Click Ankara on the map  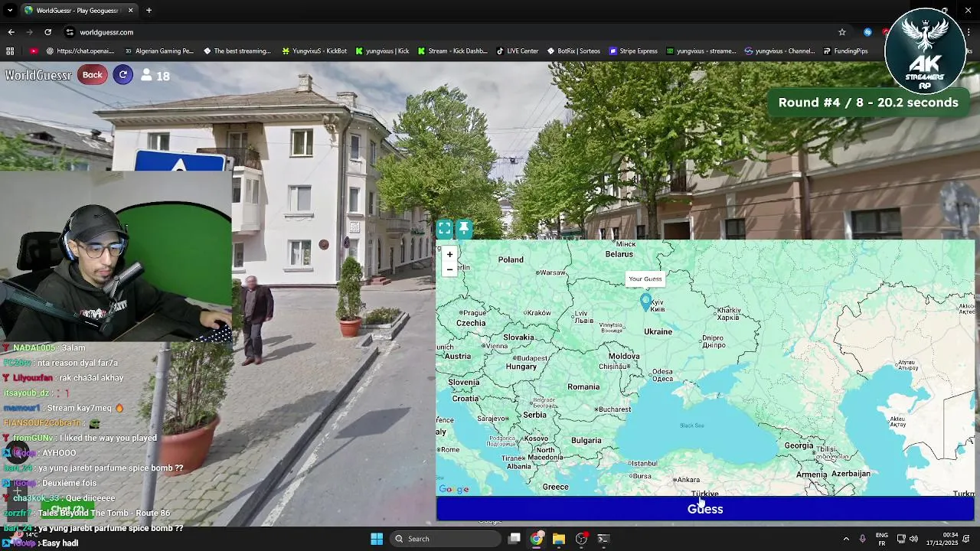687,480
